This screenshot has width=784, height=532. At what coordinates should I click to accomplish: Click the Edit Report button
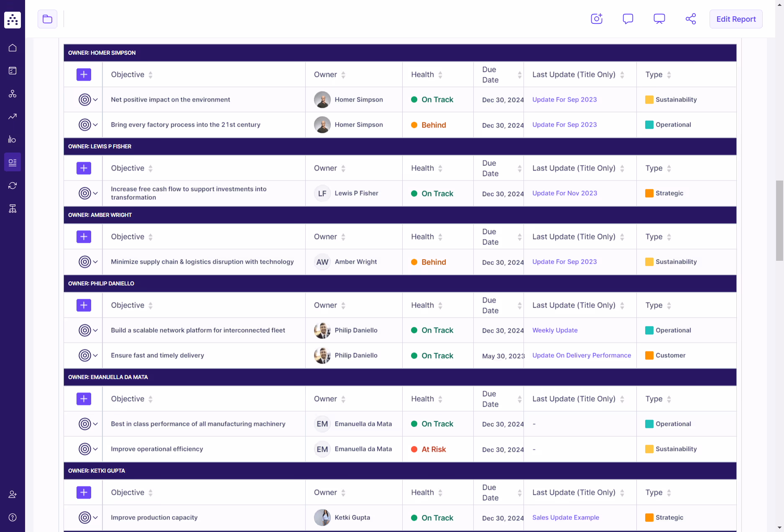[735, 19]
